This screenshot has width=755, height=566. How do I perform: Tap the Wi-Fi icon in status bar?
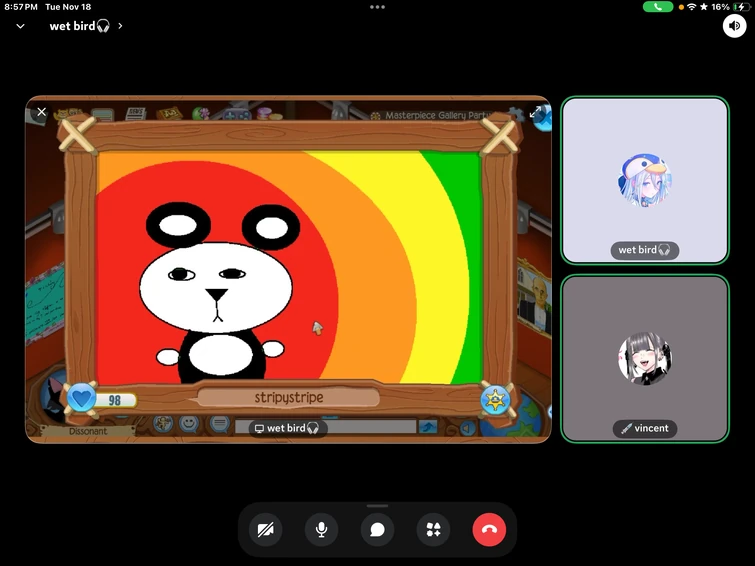pos(691,7)
